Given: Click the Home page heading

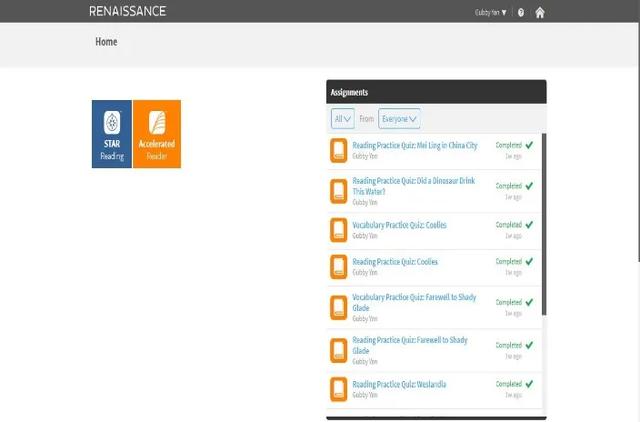Looking at the screenshot, I should [x=106, y=42].
